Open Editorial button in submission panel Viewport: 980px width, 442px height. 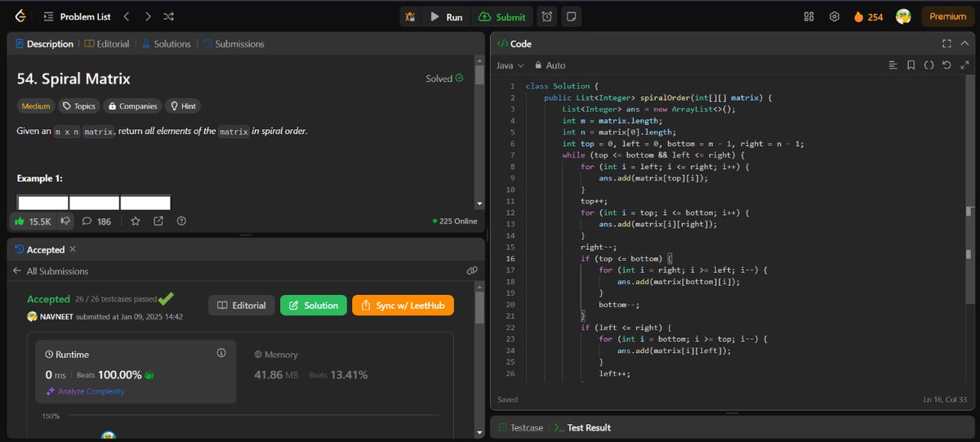tap(242, 306)
